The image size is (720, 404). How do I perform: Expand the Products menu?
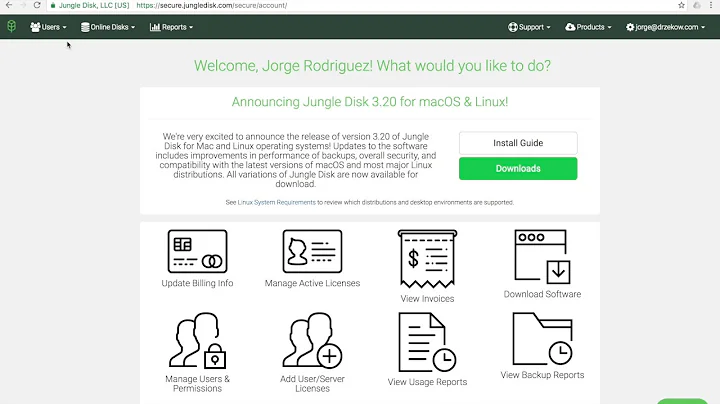[x=588, y=27]
